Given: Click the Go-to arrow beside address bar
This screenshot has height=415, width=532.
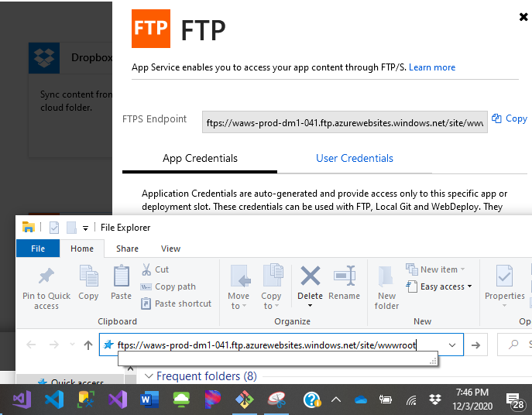Looking at the screenshot, I should point(475,345).
